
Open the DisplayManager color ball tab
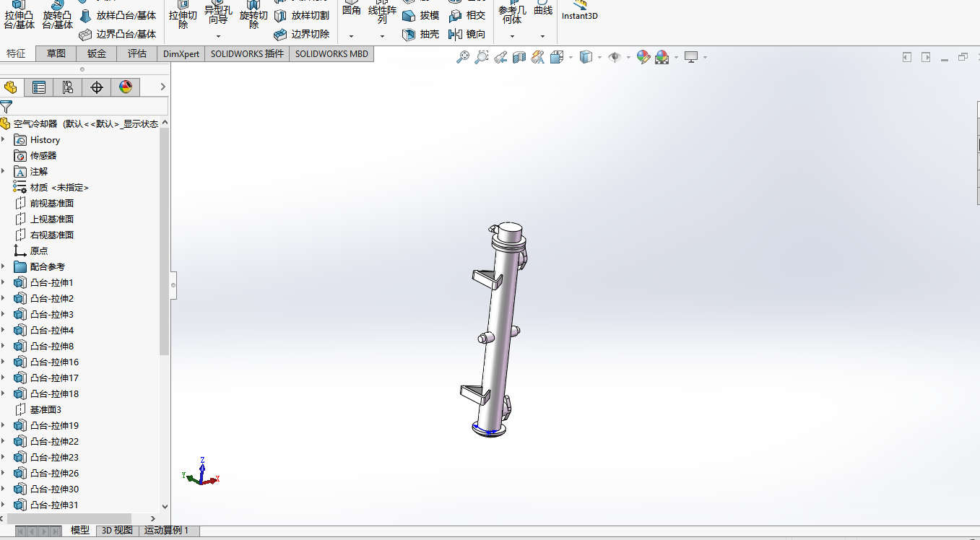(126, 87)
